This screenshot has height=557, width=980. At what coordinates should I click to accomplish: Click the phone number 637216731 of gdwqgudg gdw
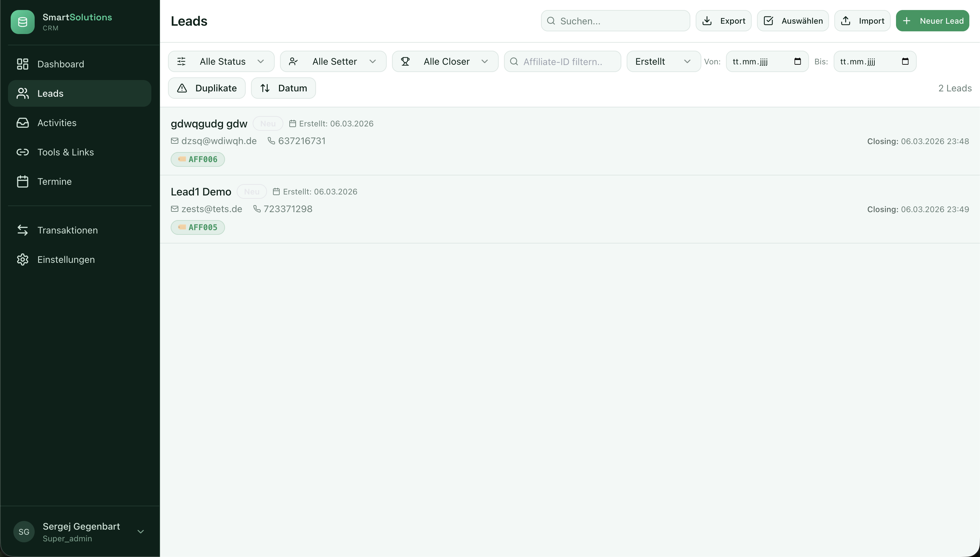[x=302, y=140]
